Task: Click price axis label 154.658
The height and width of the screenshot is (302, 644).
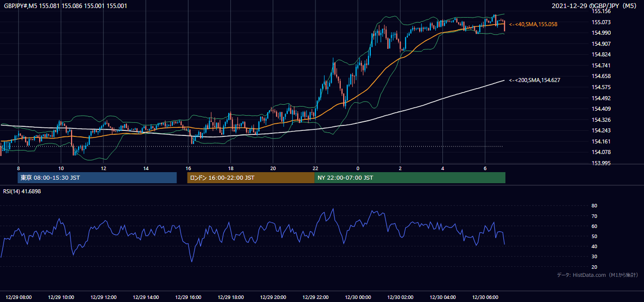Action: click(602, 76)
